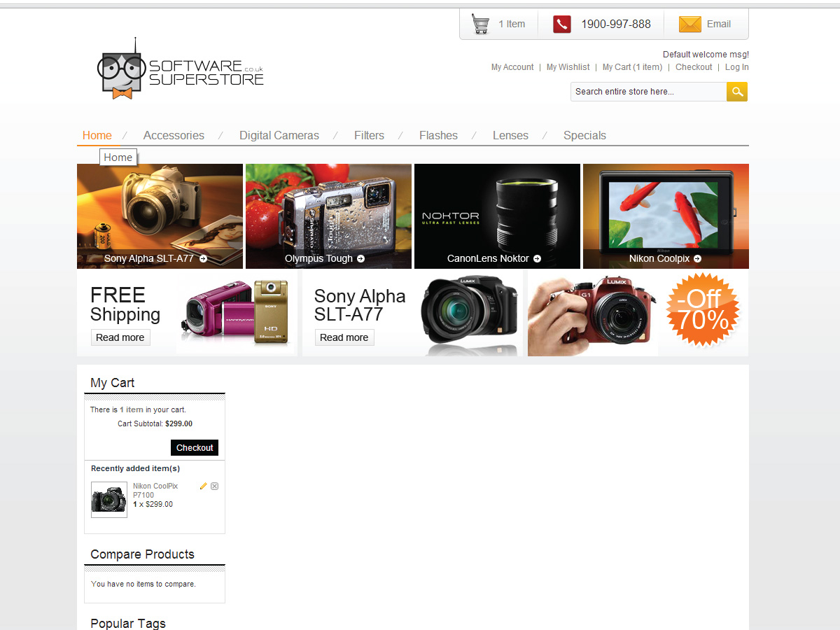Click You have no items to compare text

[143, 584]
